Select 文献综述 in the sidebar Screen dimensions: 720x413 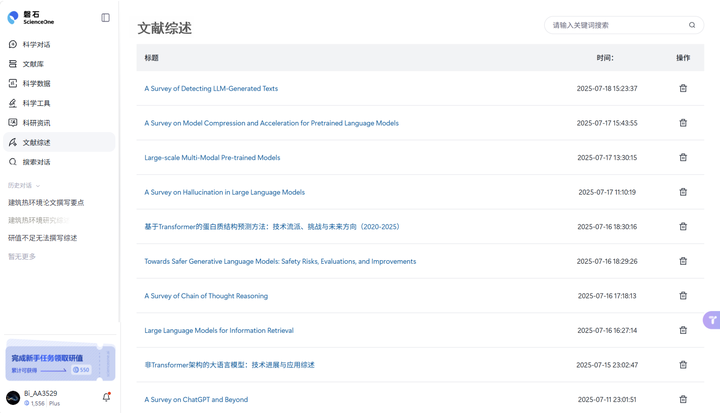point(59,142)
